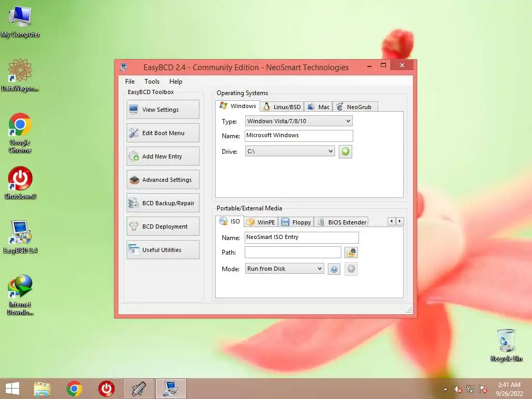This screenshot has width=532, height=399.
Task: Click the EasyBCD title bar app icon
Action: click(124, 67)
